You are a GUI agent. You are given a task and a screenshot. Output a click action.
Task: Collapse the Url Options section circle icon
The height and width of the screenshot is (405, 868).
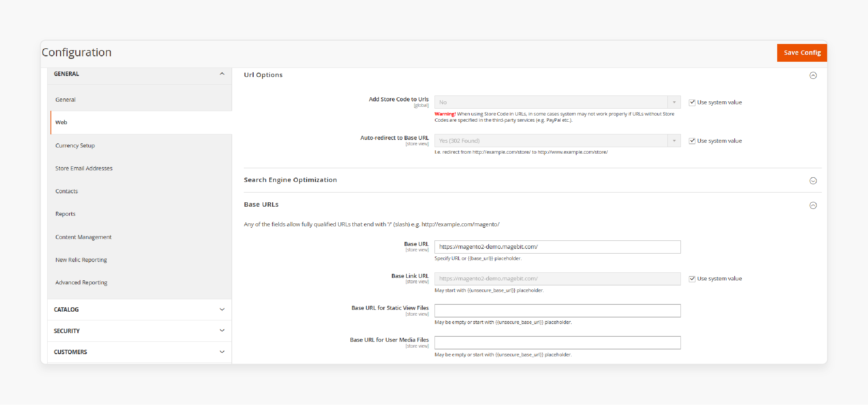[813, 76]
